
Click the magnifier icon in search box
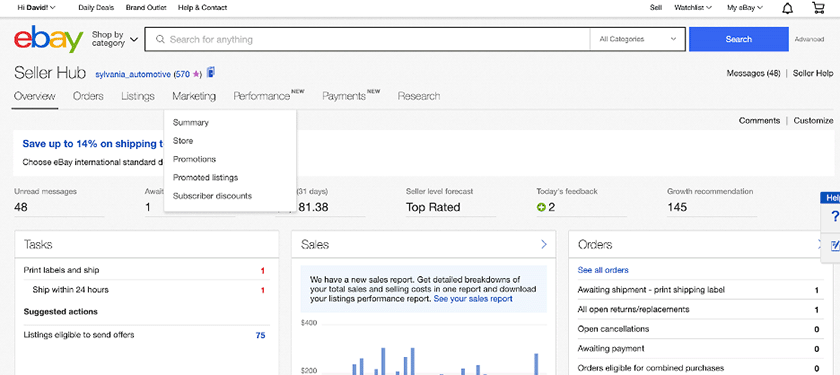click(x=160, y=39)
